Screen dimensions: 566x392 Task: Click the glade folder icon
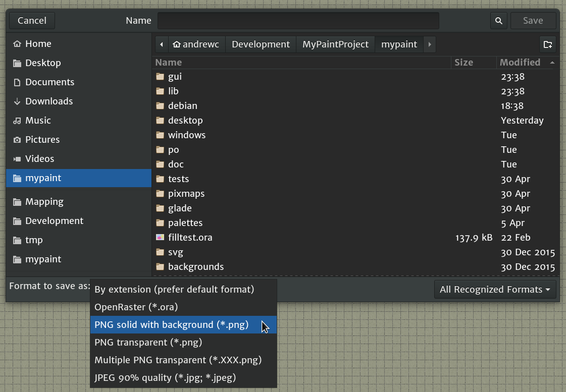[x=160, y=208]
